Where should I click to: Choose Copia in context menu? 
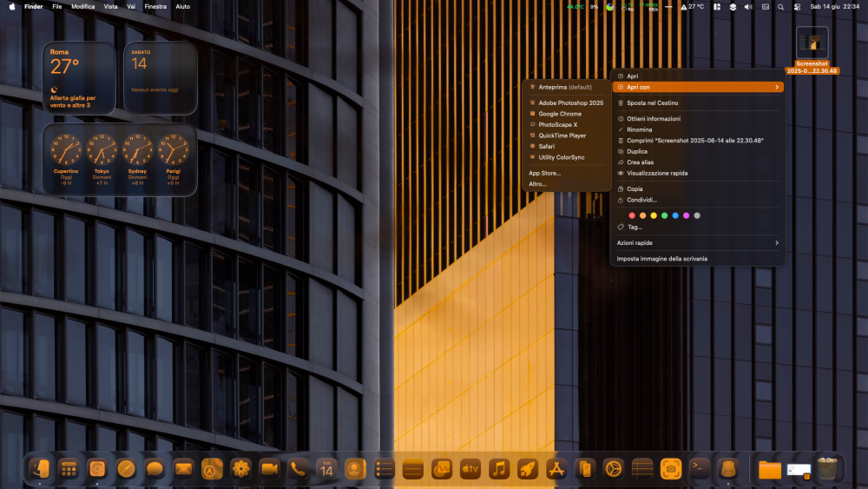tap(698, 188)
